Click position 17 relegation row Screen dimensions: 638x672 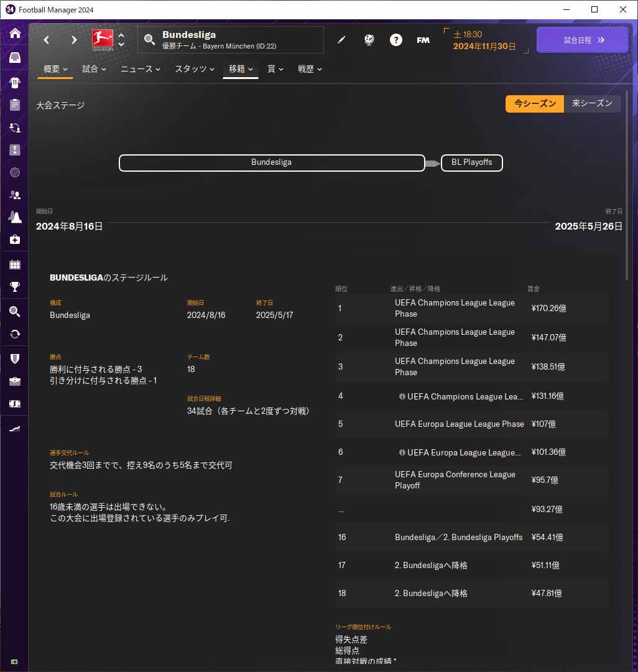471,565
